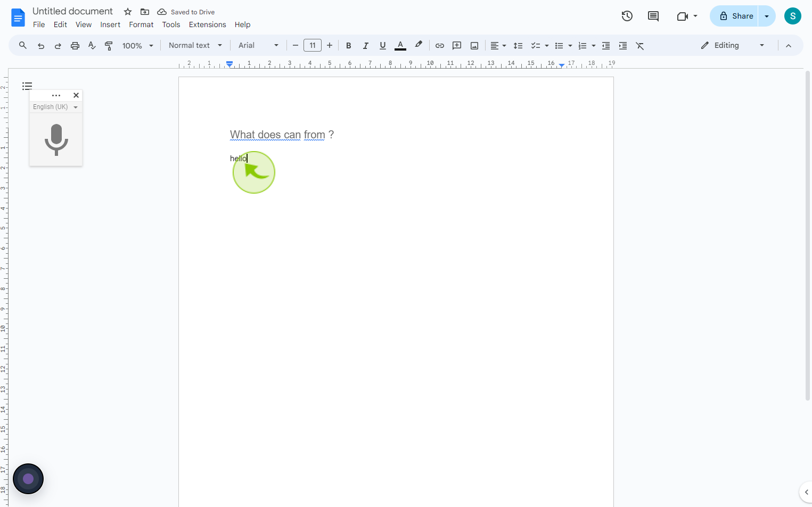Click the voice typing three-dots handle
The image size is (812, 507).
(x=56, y=95)
